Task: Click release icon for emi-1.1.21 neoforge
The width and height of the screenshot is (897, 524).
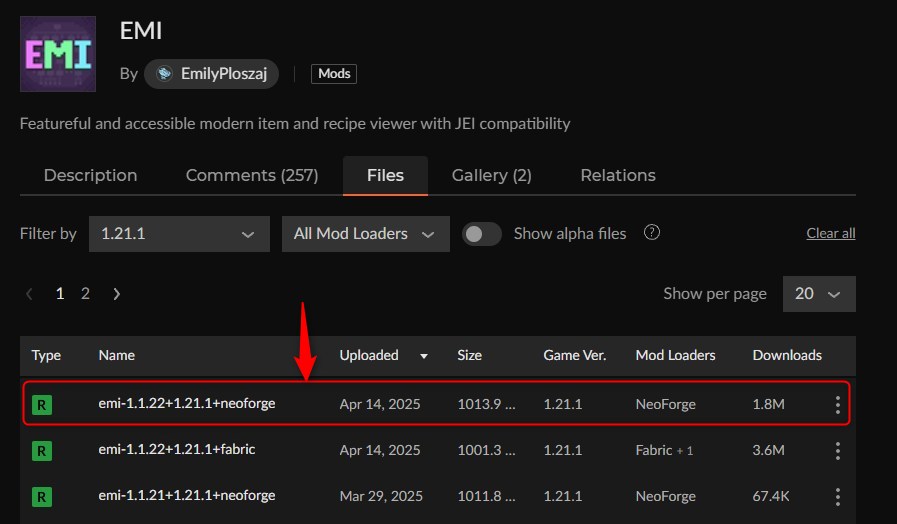Action: pyautogui.click(x=41, y=496)
